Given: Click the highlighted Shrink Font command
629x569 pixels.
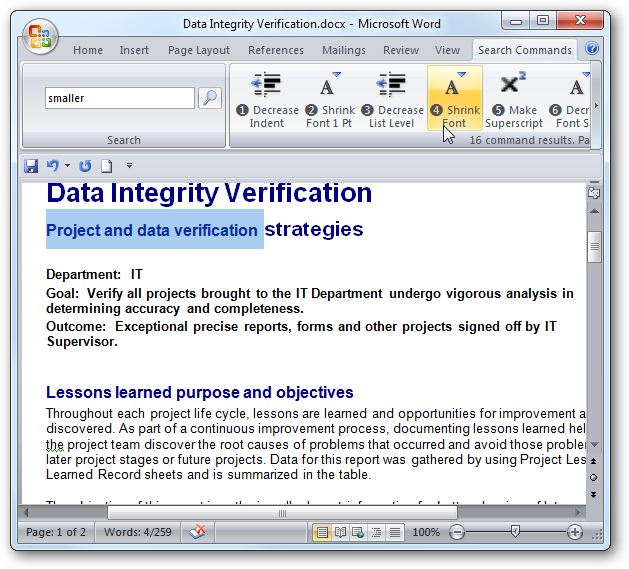Looking at the screenshot, I should 455,98.
